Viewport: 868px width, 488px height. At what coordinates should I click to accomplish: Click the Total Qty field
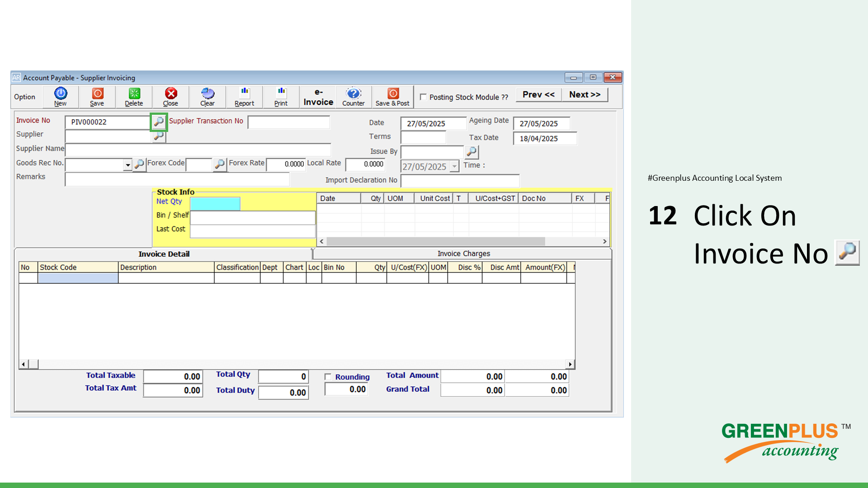coord(283,376)
